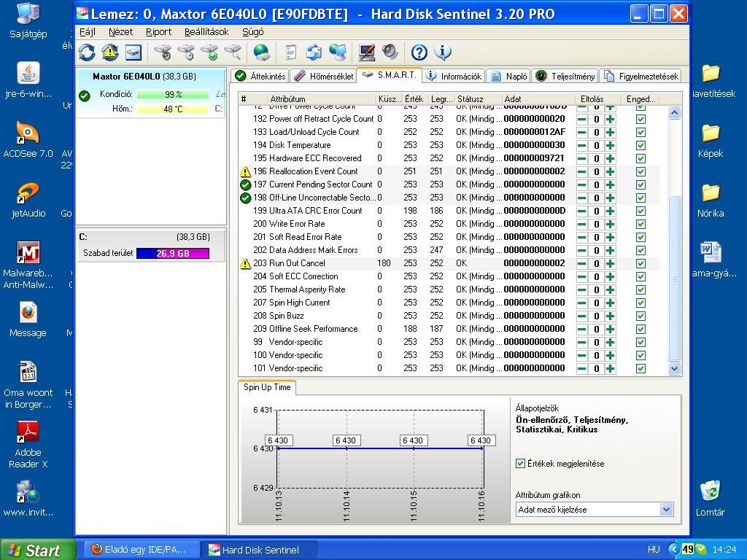Click the attribute list scroll down arrow
The image size is (747, 560).
point(674,368)
